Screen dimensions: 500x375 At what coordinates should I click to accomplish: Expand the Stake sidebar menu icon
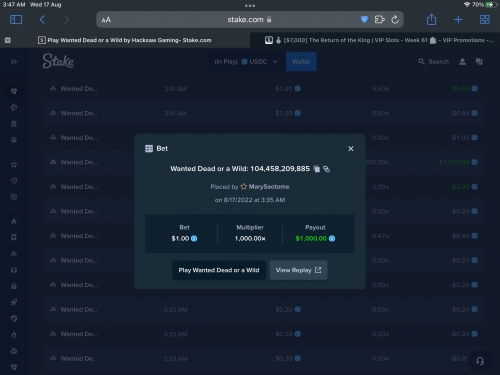point(14,62)
